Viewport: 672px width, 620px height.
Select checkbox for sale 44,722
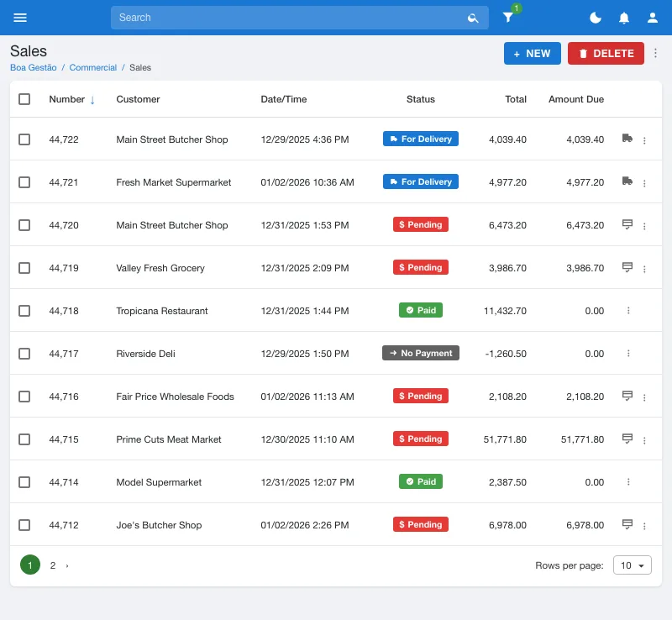click(24, 139)
